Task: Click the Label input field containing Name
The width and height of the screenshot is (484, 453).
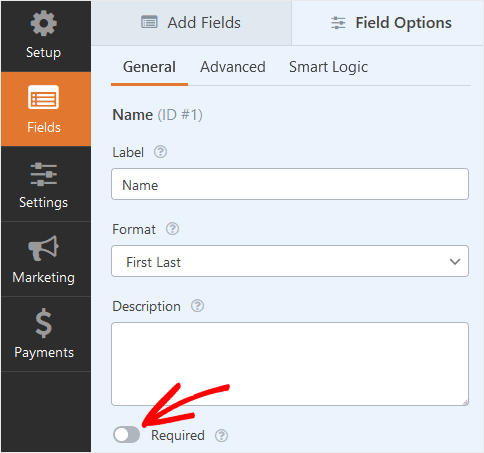Action: click(290, 184)
